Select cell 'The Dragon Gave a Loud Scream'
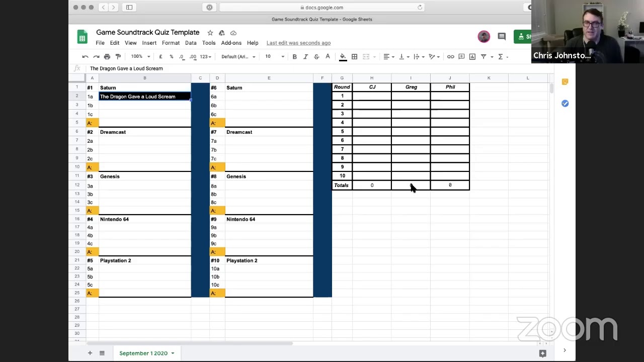644x362 pixels. [x=145, y=97]
